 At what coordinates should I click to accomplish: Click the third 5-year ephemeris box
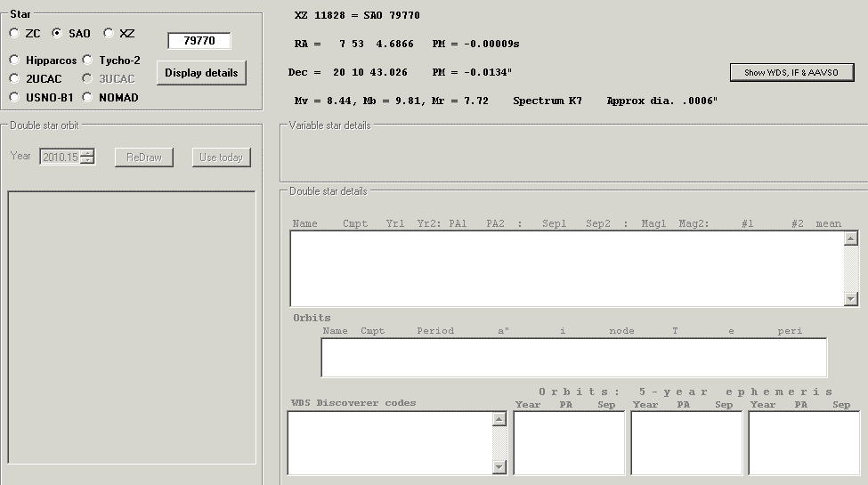click(x=804, y=443)
